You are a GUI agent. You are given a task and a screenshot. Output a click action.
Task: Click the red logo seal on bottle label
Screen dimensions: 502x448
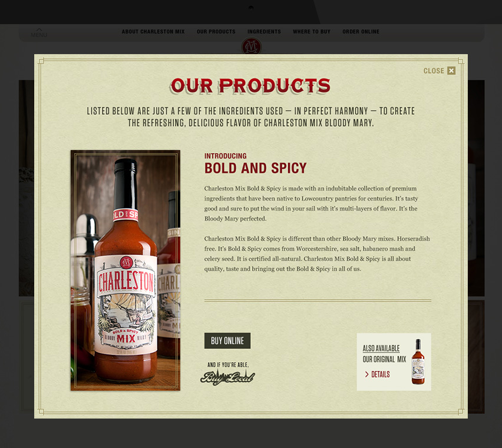pyautogui.click(x=126, y=263)
